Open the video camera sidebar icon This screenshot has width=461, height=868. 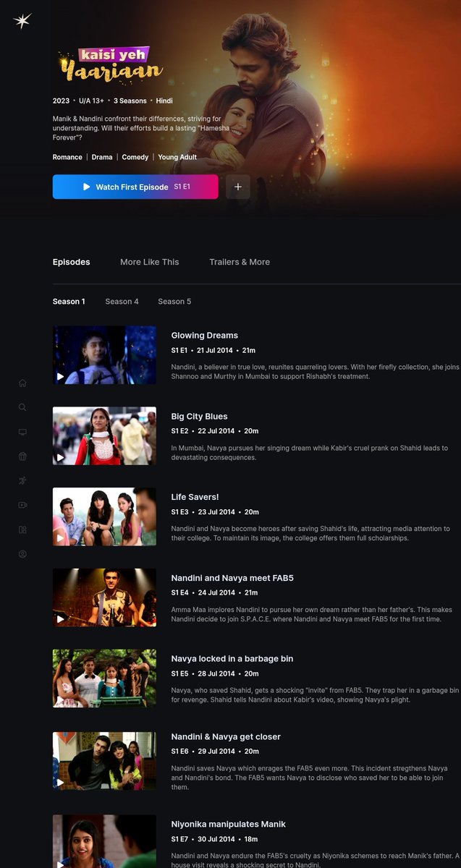(x=22, y=505)
